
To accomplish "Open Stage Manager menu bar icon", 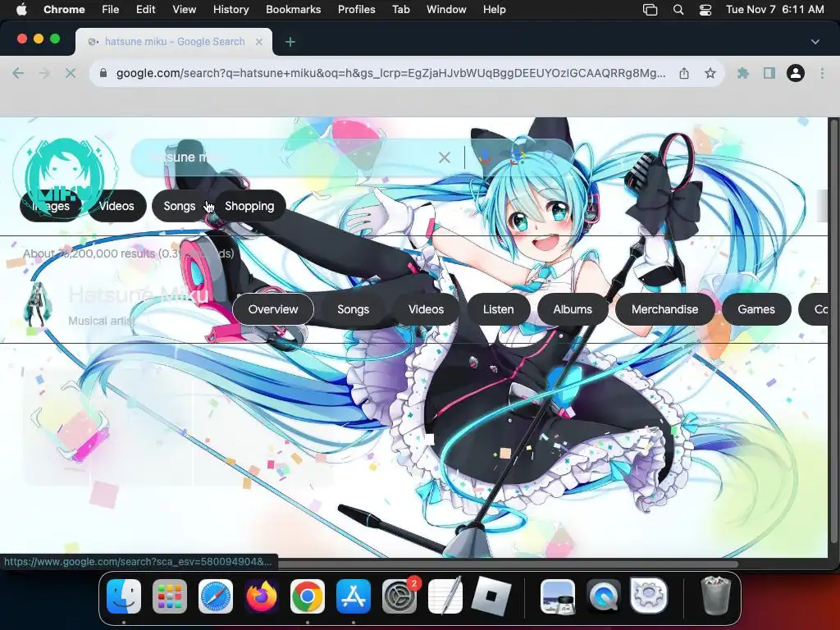I will point(650,10).
